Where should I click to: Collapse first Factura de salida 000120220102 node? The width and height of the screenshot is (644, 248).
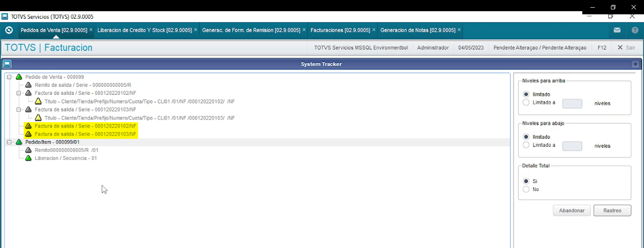click(x=19, y=93)
